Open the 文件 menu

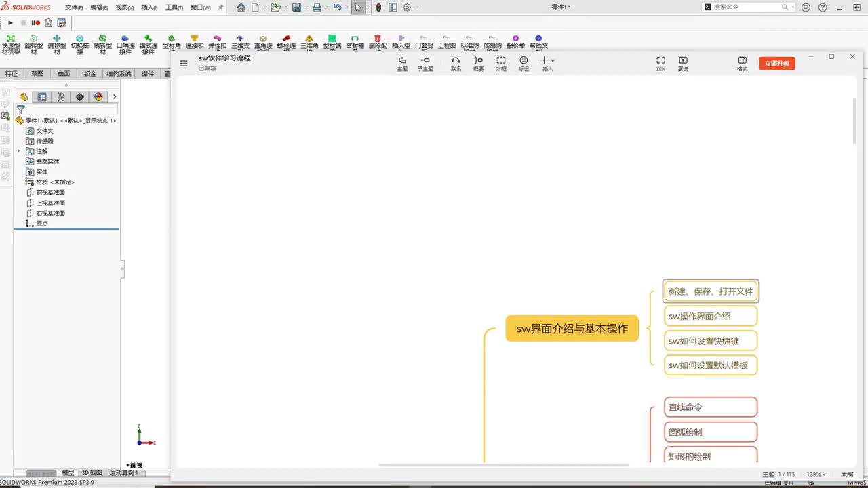click(x=74, y=7)
